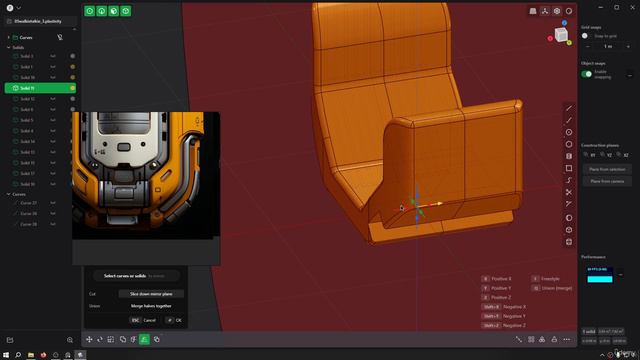Hide Solid 3 using its visibility icon

pyautogui.click(x=53, y=56)
